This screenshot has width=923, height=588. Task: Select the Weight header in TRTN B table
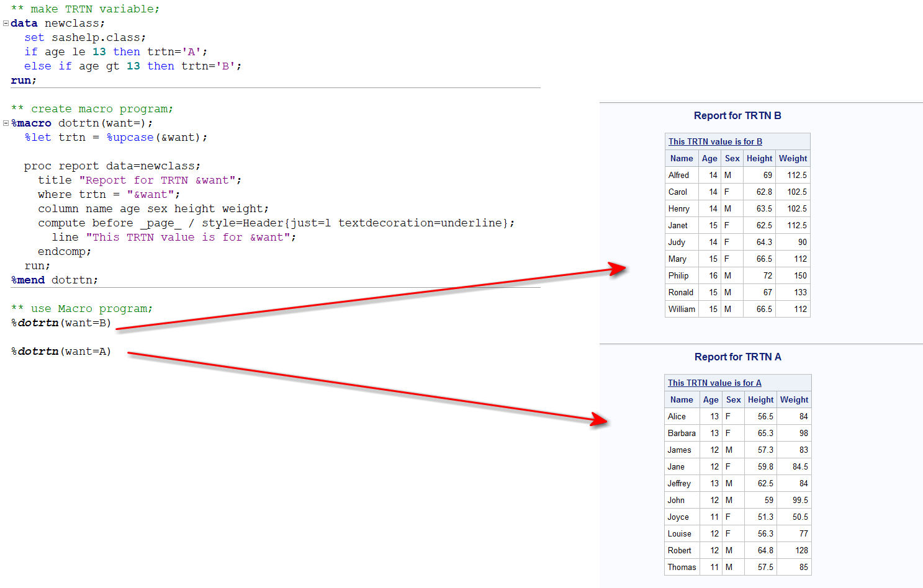point(793,158)
